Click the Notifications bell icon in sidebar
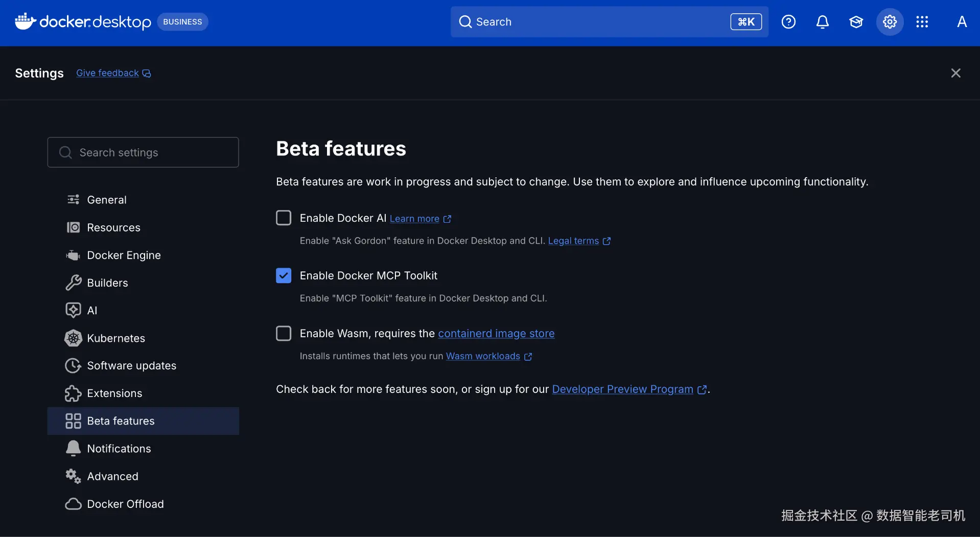The width and height of the screenshot is (980, 537). point(73,448)
